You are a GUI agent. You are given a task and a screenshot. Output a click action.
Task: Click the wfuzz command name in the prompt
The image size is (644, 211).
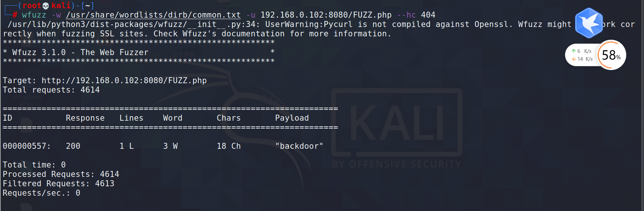coord(34,15)
